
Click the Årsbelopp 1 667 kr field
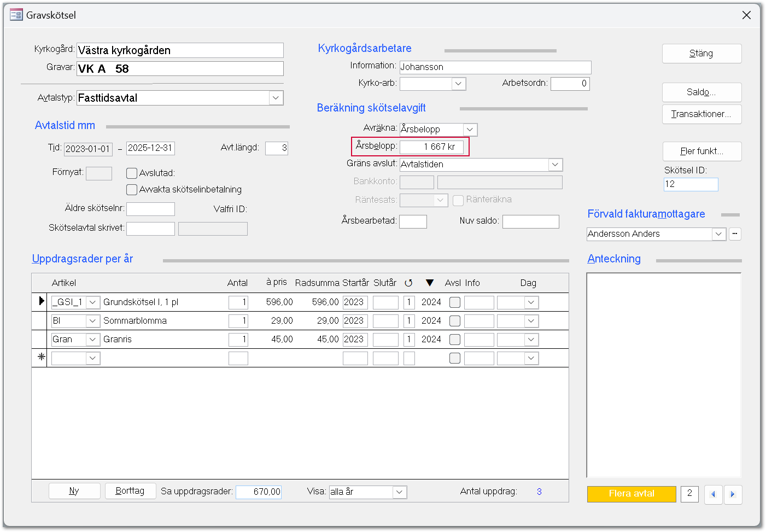pos(431,147)
